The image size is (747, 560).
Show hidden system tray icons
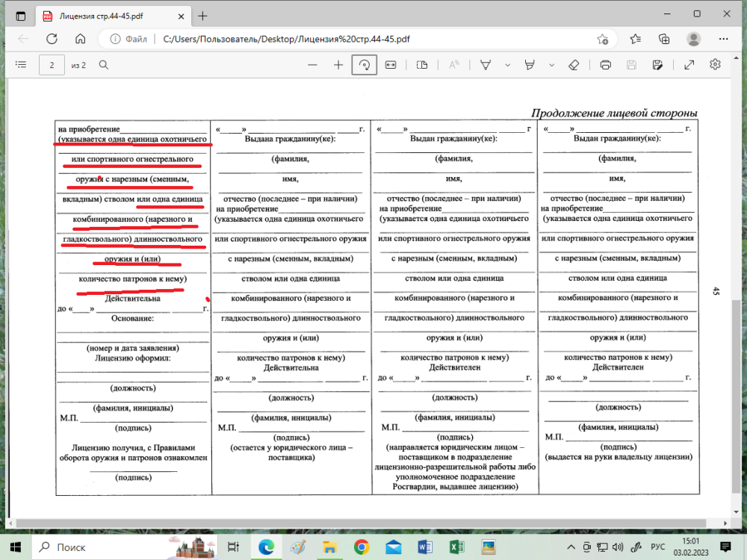pyautogui.click(x=571, y=547)
